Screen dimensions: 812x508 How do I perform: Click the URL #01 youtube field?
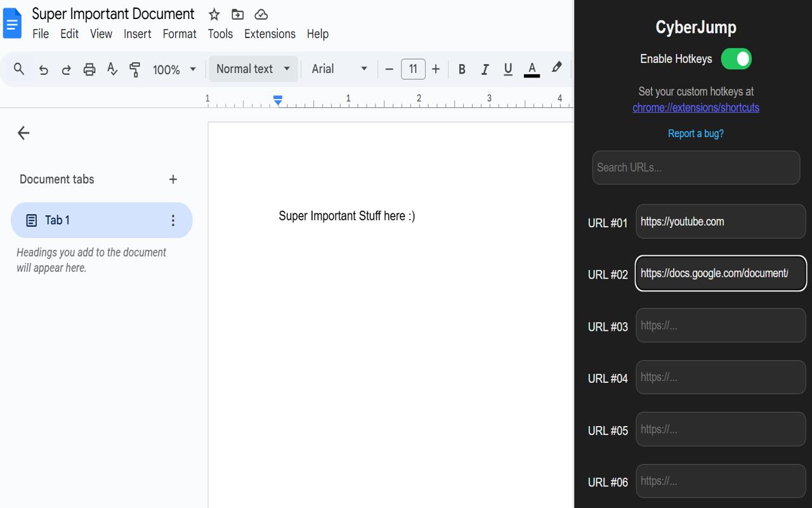pos(721,222)
